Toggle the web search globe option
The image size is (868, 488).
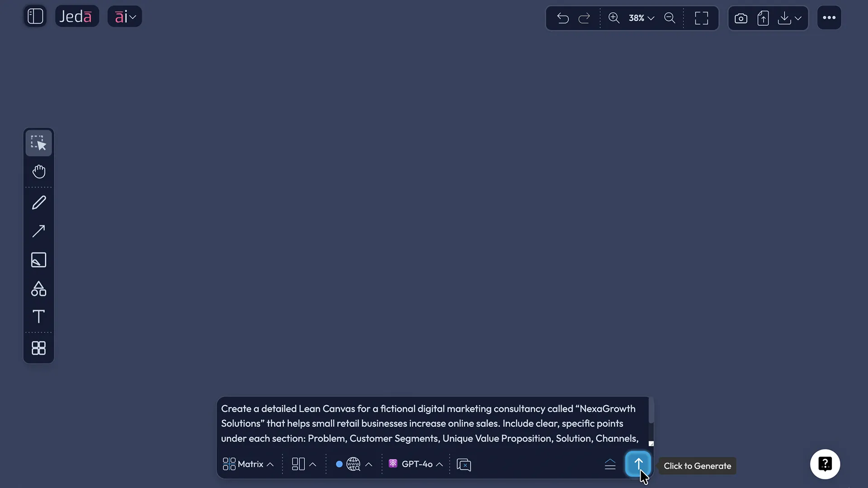tap(353, 464)
